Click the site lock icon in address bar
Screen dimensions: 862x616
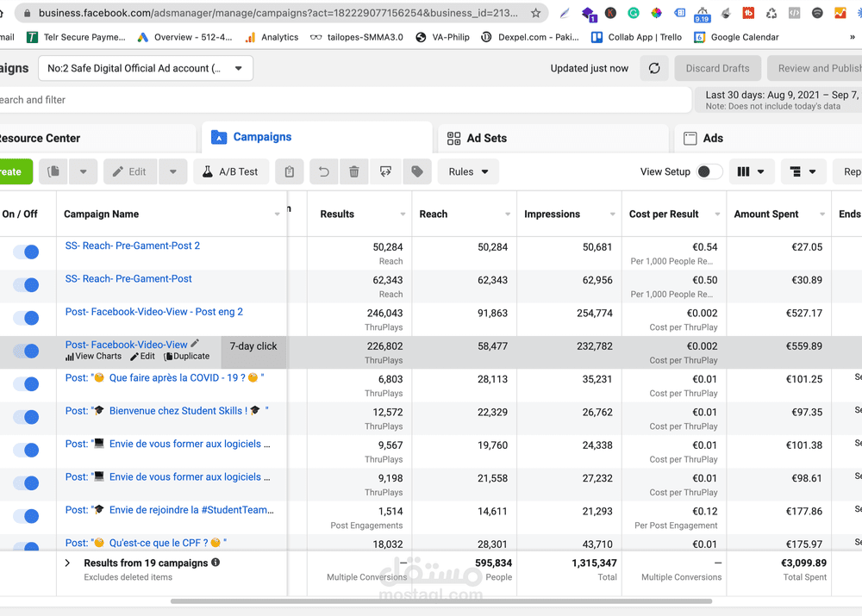pos(27,13)
